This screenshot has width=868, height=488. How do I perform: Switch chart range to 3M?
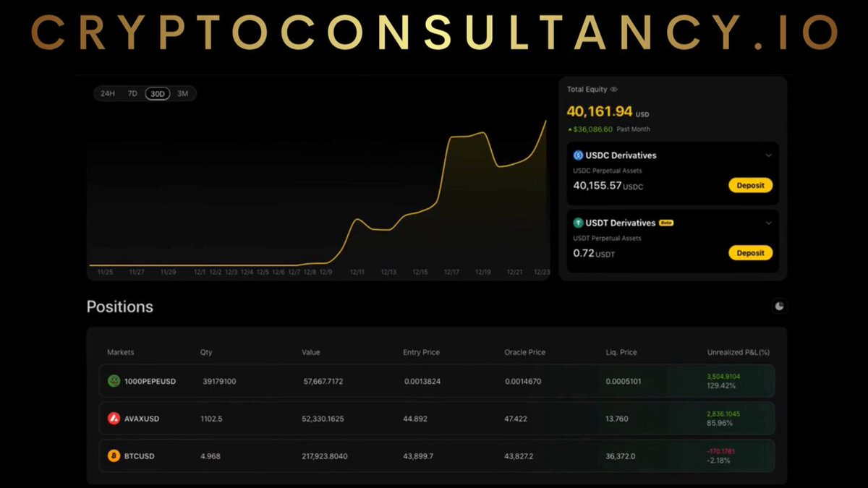click(183, 93)
